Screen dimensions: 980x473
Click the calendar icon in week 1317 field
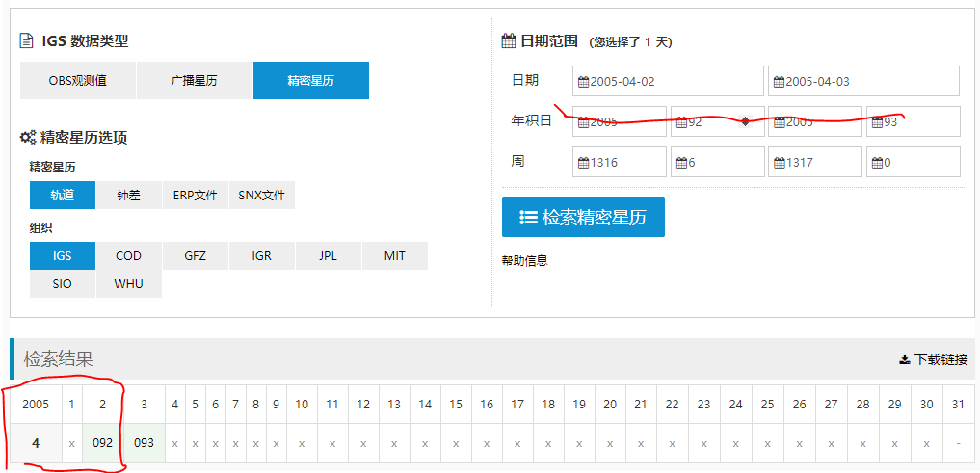(780, 163)
